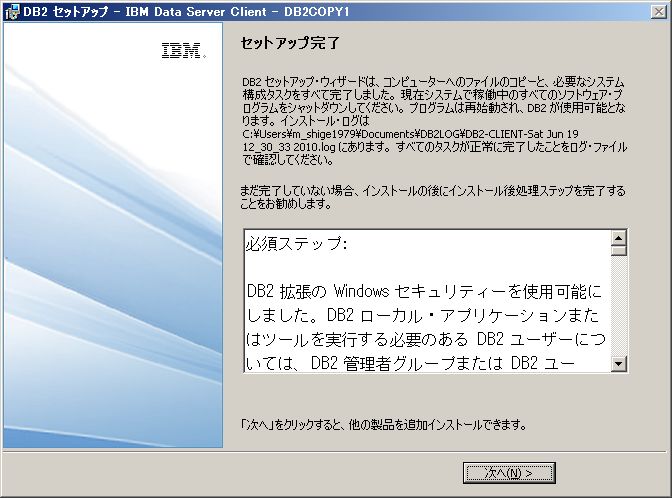Click the line containing 12_30_33 2010.log
Image resolution: width=672 pixels, height=498 pixels.
point(435,147)
